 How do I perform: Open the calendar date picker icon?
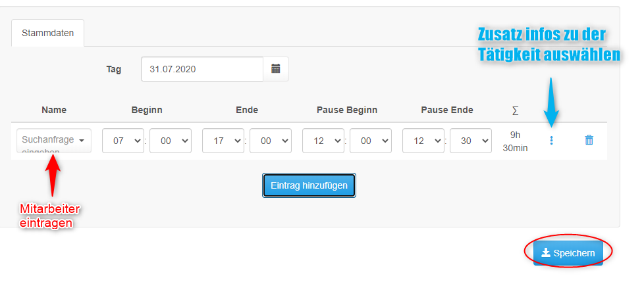(276, 69)
